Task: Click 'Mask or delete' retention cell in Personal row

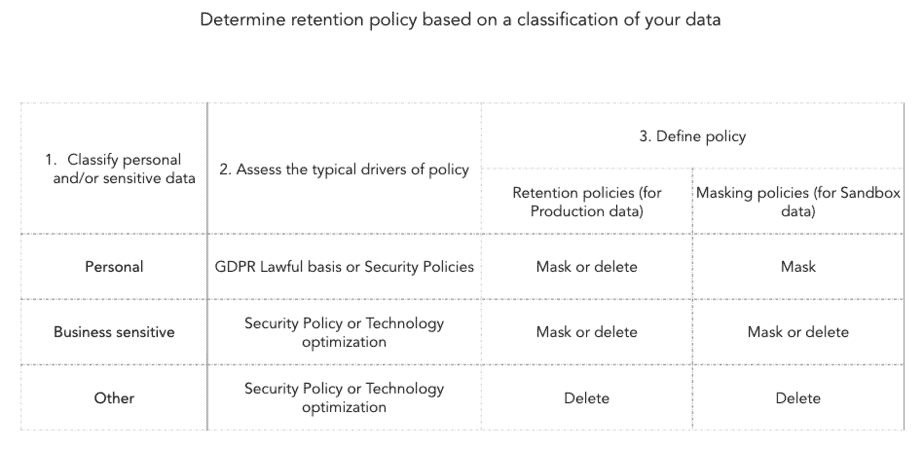Action: tap(586, 267)
